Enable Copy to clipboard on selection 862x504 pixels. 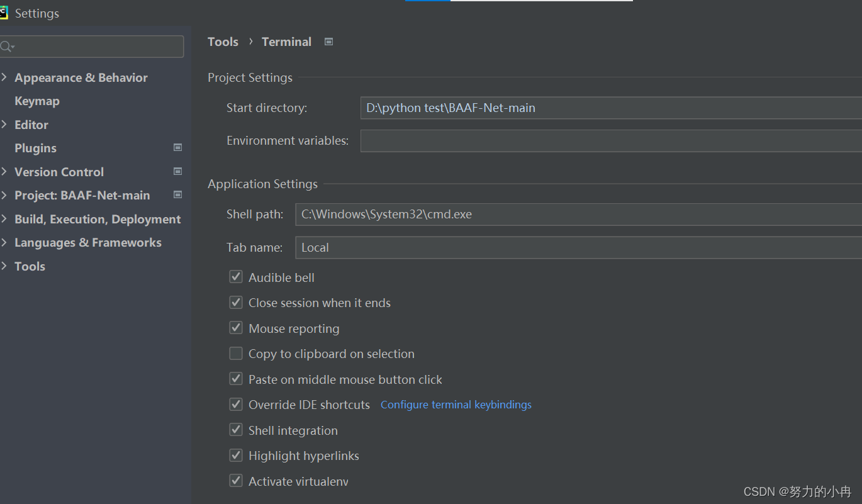click(236, 354)
